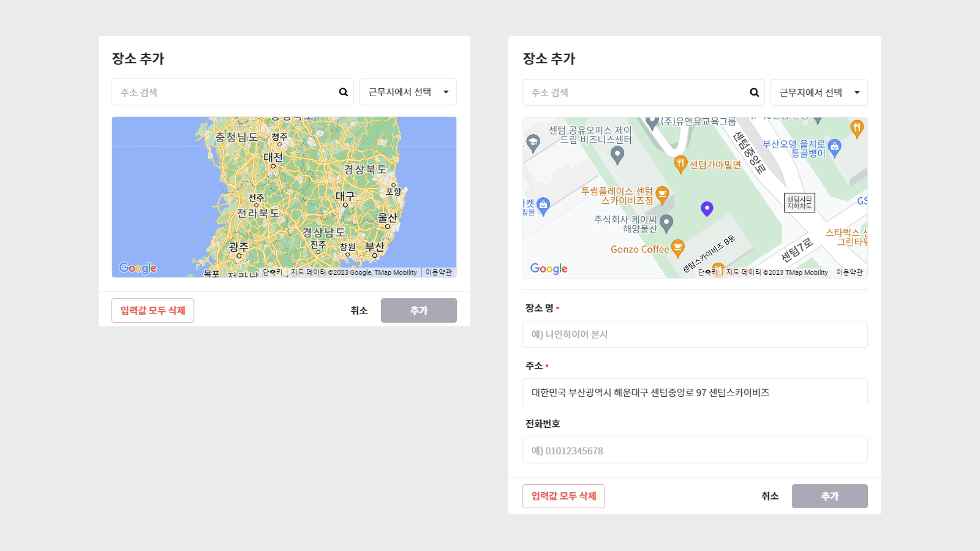Click the 장소 명 input field

click(695, 334)
